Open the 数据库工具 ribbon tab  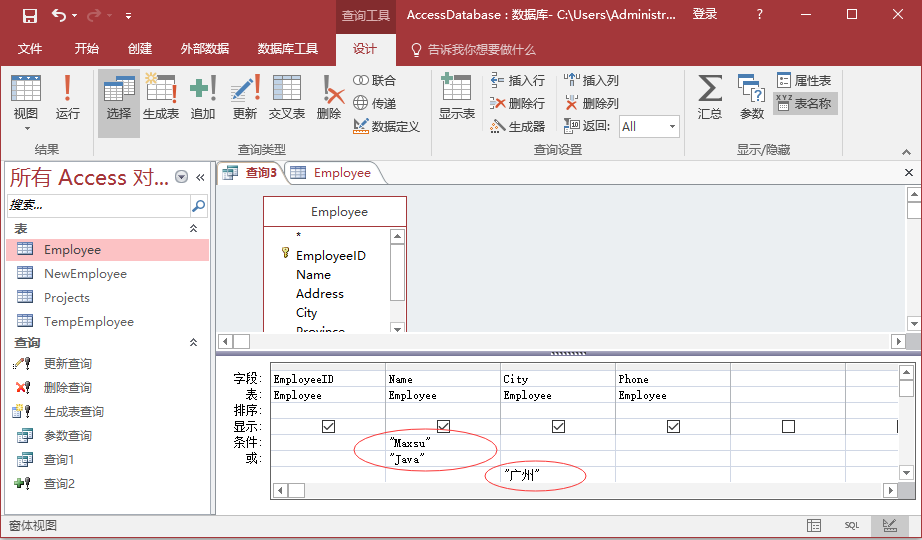(288, 49)
